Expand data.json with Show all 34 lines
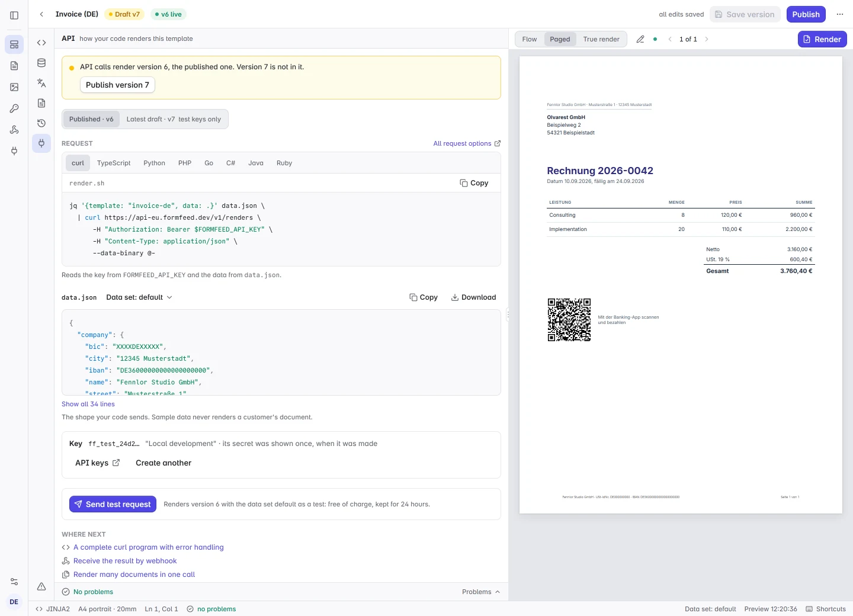 88,404
